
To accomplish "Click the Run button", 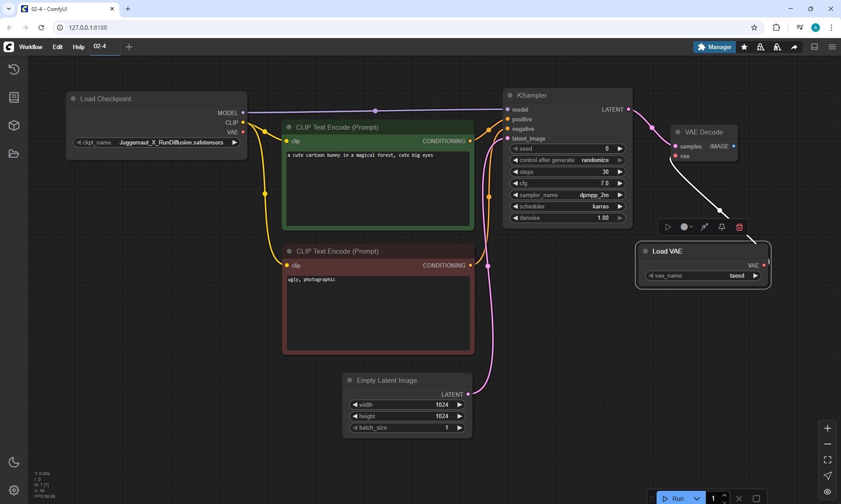I will (674, 498).
